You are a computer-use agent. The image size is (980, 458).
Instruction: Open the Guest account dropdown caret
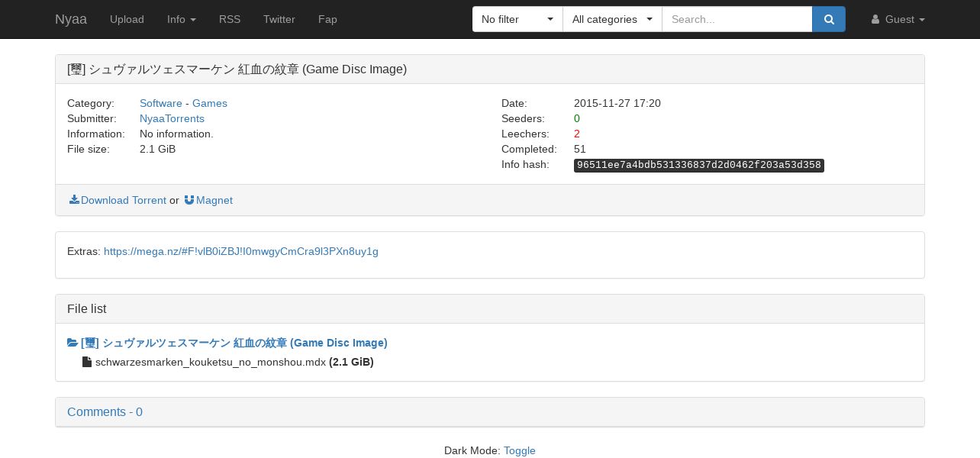click(x=922, y=20)
